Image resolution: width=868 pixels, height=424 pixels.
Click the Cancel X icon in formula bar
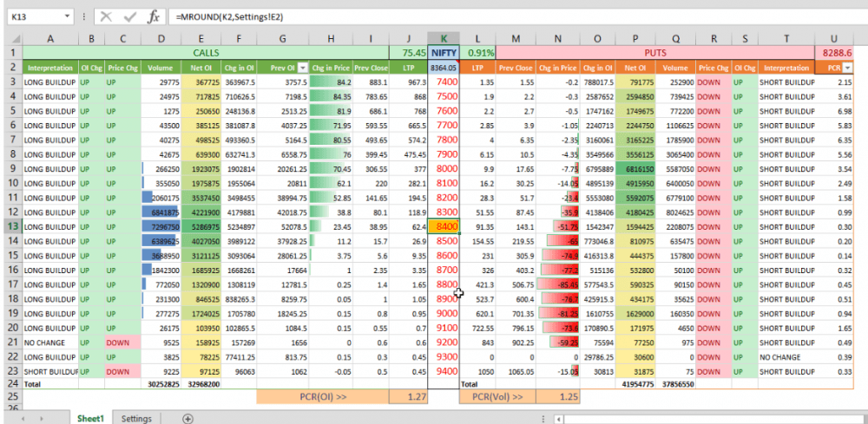pyautogui.click(x=106, y=16)
